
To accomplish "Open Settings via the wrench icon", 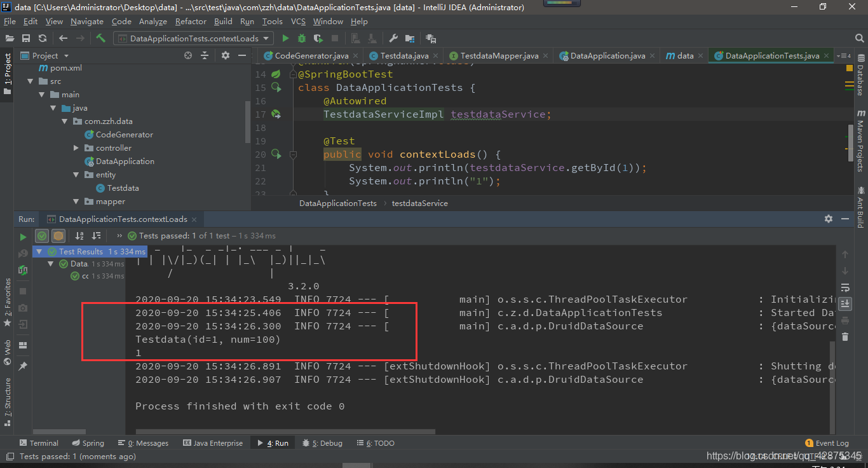I will [x=393, y=38].
